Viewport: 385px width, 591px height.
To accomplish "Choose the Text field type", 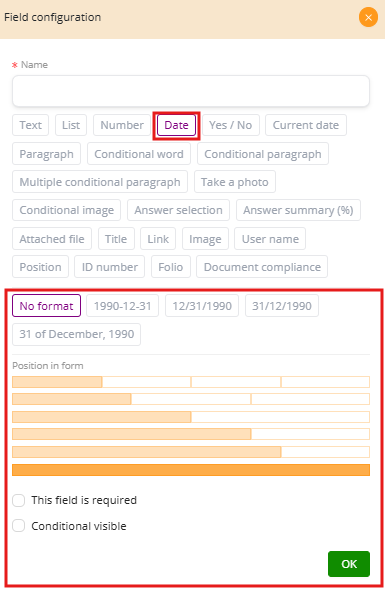I will [31, 125].
